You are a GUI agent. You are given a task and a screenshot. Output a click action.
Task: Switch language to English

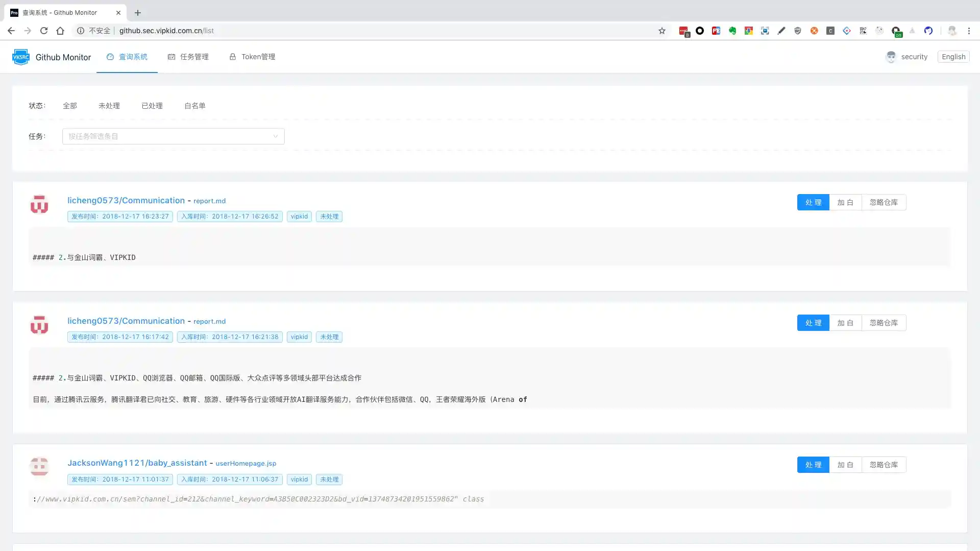pos(953,57)
